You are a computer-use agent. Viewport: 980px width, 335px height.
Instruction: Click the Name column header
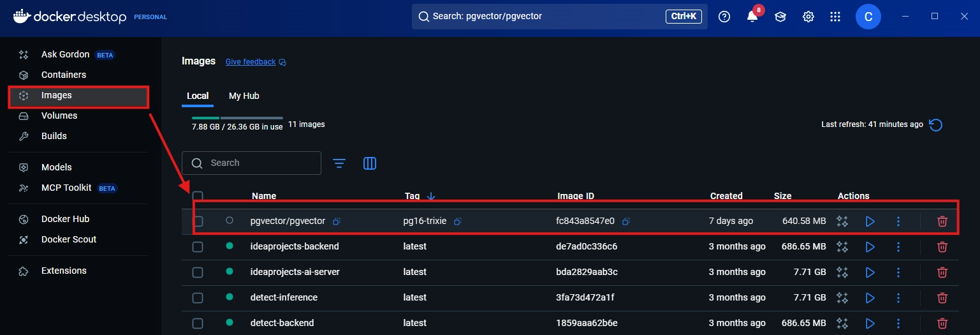264,196
